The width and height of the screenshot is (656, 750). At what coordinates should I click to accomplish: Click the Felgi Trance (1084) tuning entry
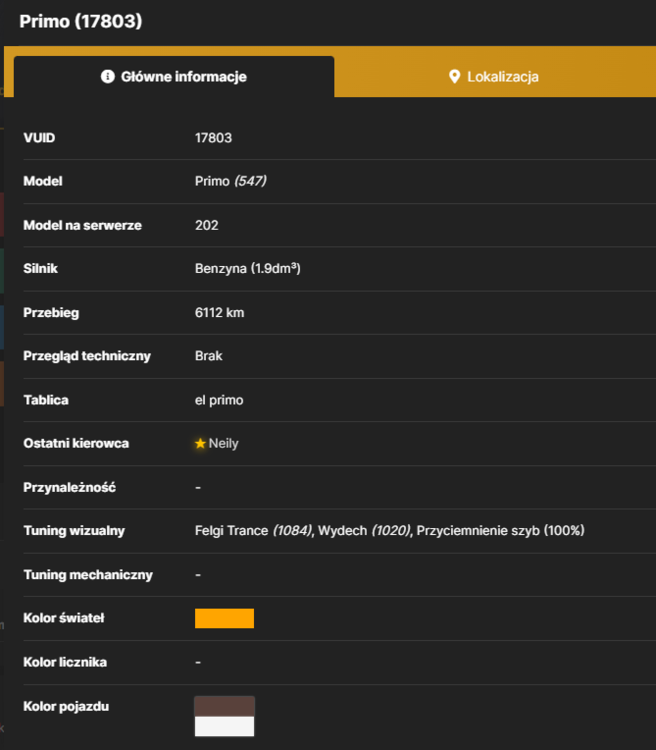[x=254, y=530]
